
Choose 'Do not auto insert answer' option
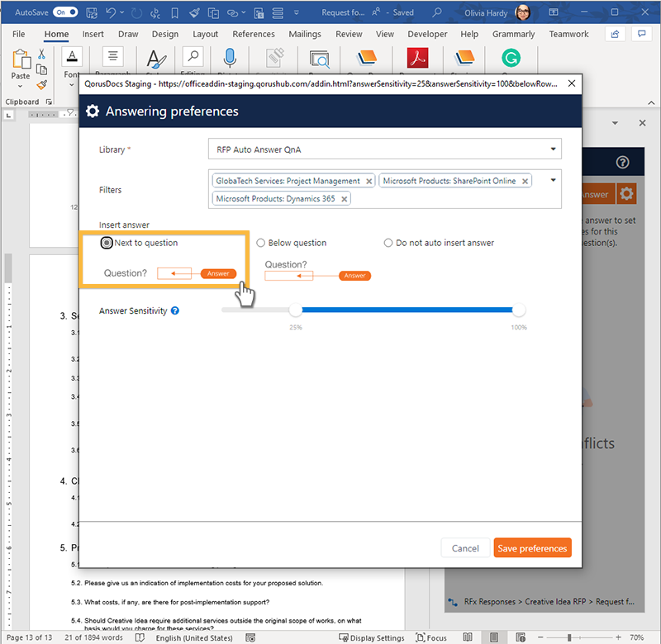click(388, 243)
